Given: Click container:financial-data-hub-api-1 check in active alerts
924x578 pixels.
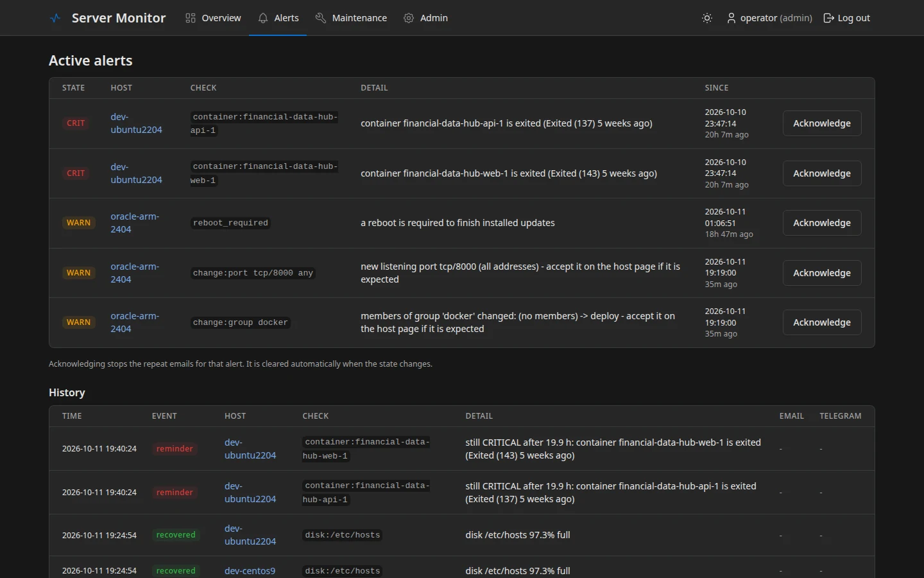Looking at the screenshot, I should pyautogui.click(x=264, y=123).
